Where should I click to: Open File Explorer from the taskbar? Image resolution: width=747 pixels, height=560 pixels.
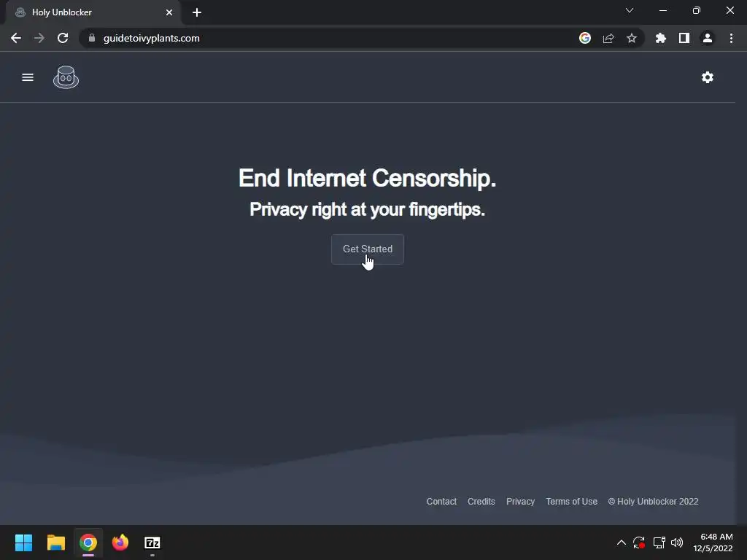55,542
